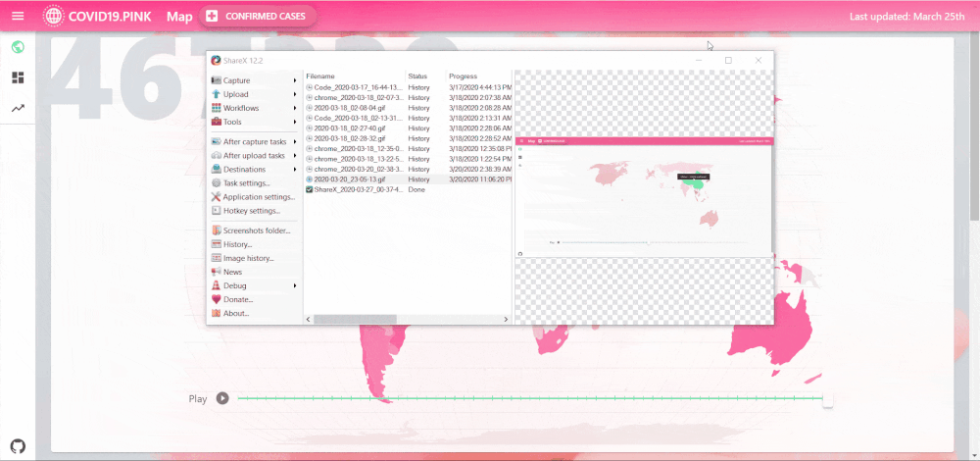Viewport: 980px width, 461px height.
Task: Select row 2020-03-20_23-05-13.gif
Action: click(408, 179)
